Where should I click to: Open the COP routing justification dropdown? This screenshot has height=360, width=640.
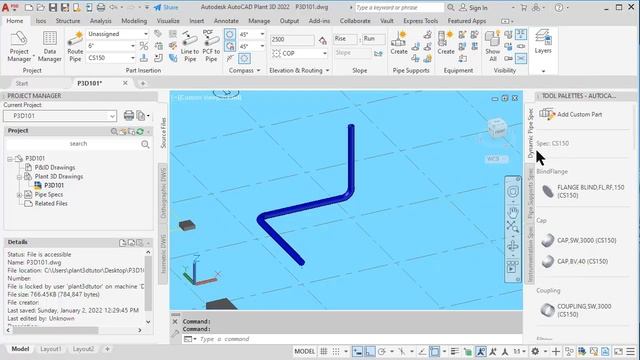coord(325,53)
